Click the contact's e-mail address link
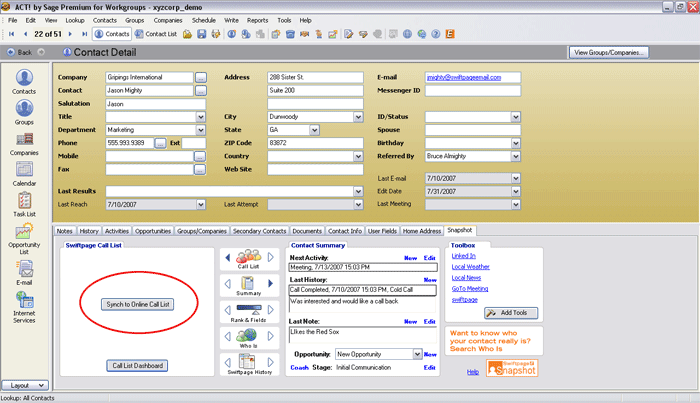The image size is (700, 403). [x=464, y=77]
